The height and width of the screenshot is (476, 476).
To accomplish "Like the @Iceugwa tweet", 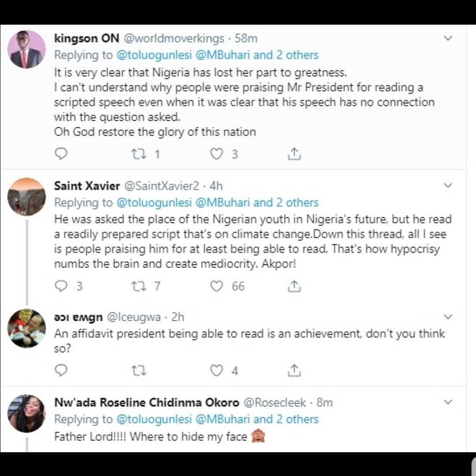I will click(216, 370).
